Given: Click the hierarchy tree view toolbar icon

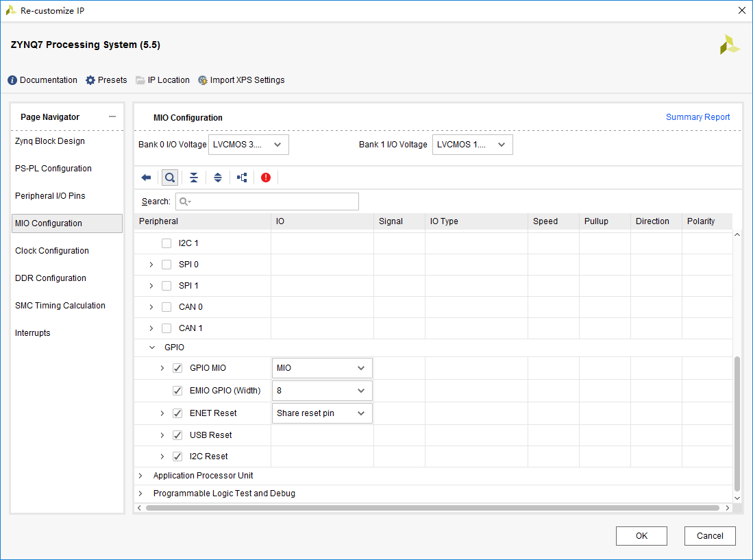Looking at the screenshot, I should click(242, 178).
